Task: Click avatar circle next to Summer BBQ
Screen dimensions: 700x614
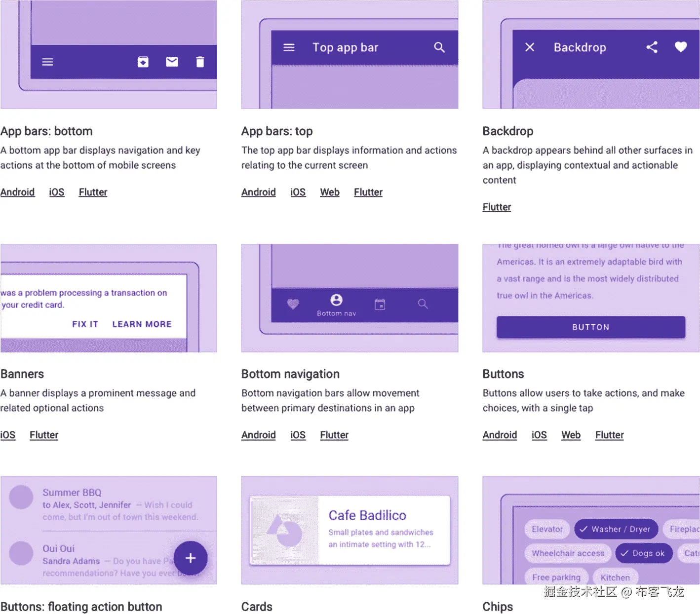Action: point(21,497)
